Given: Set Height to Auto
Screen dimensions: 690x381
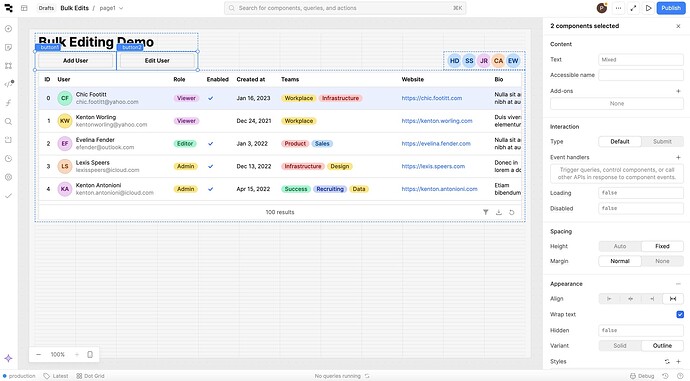Looking at the screenshot, I should point(620,246).
